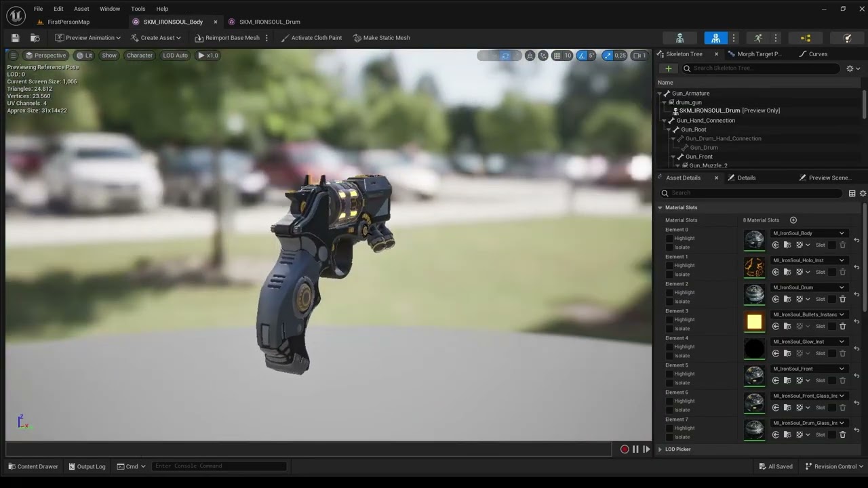Click the record button below the viewport
The width and height of the screenshot is (868, 488).
(x=625, y=449)
